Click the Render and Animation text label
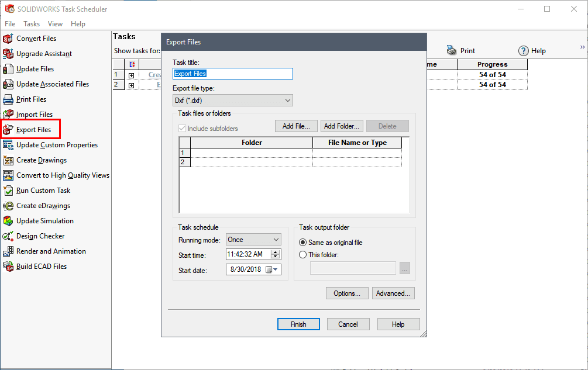588x370 pixels. point(51,251)
